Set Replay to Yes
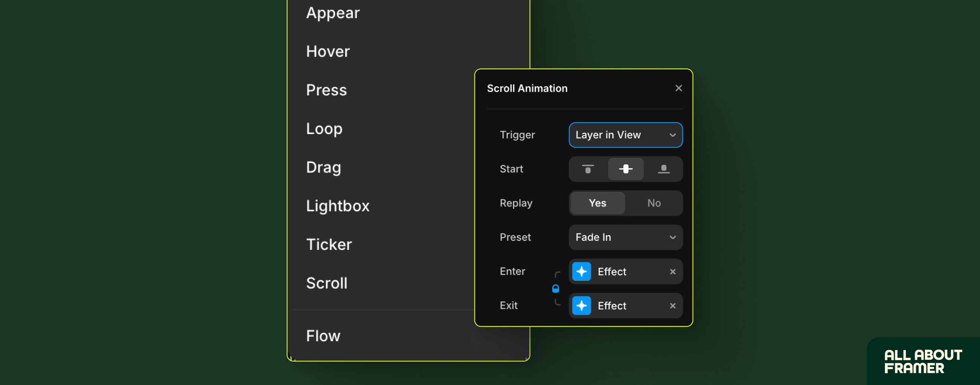 click(x=597, y=203)
